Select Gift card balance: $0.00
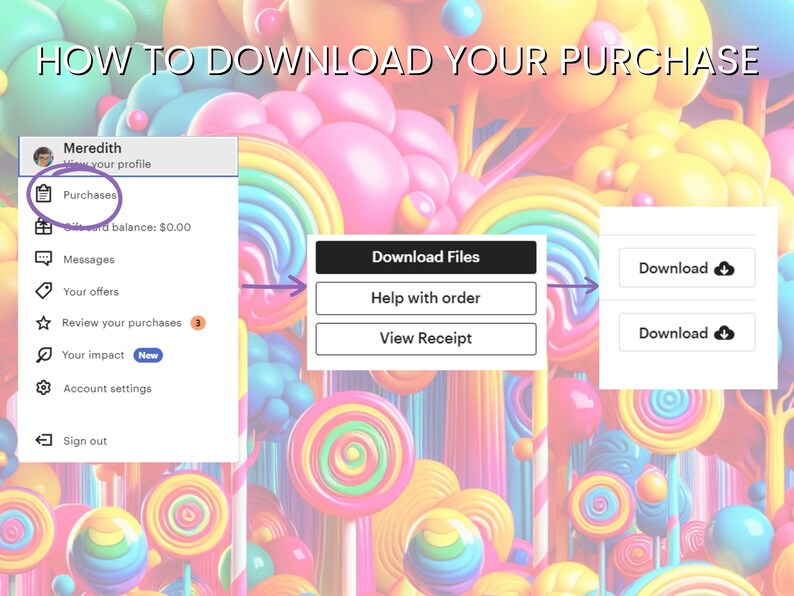The height and width of the screenshot is (596, 794). [x=127, y=227]
